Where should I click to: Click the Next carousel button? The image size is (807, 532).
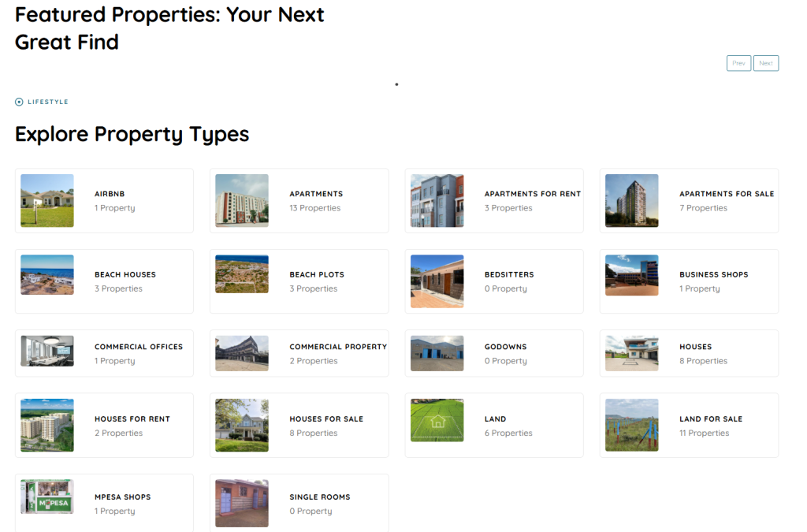pos(765,63)
